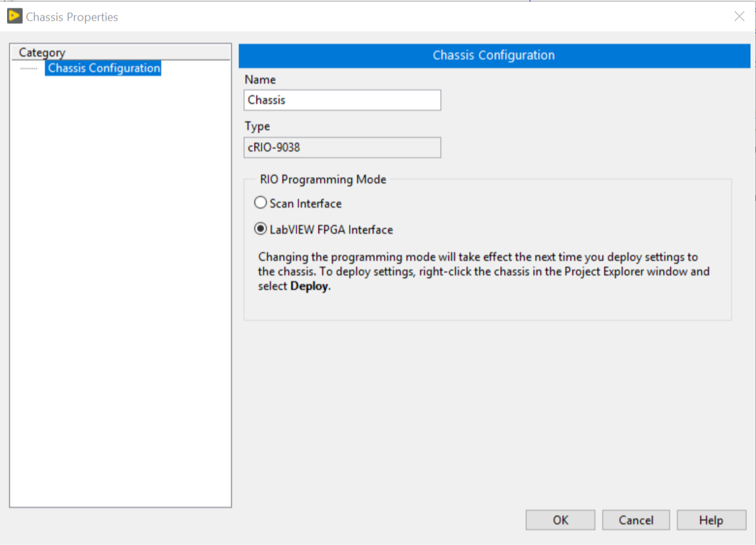This screenshot has width=756, height=545.
Task: Confirm the dialog with OK
Action: [560, 520]
